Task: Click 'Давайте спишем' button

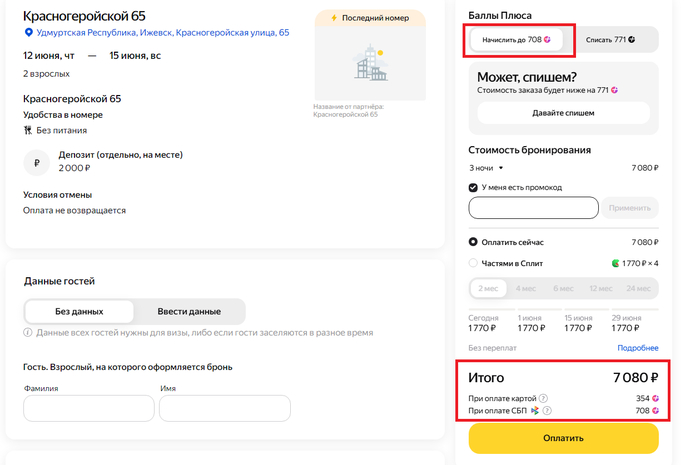Action: click(x=563, y=113)
